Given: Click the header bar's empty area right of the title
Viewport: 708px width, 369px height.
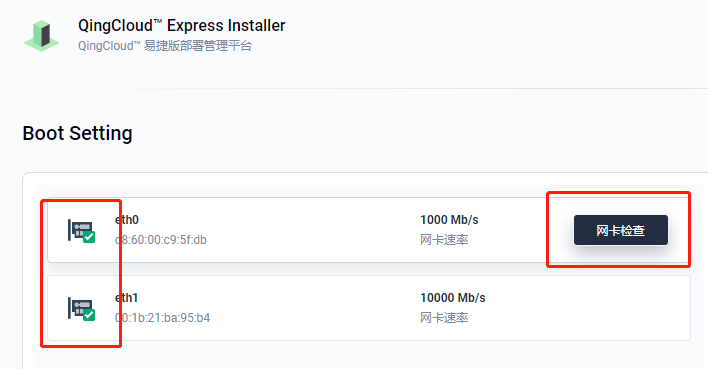Looking at the screenshot, I should (497, 35).
